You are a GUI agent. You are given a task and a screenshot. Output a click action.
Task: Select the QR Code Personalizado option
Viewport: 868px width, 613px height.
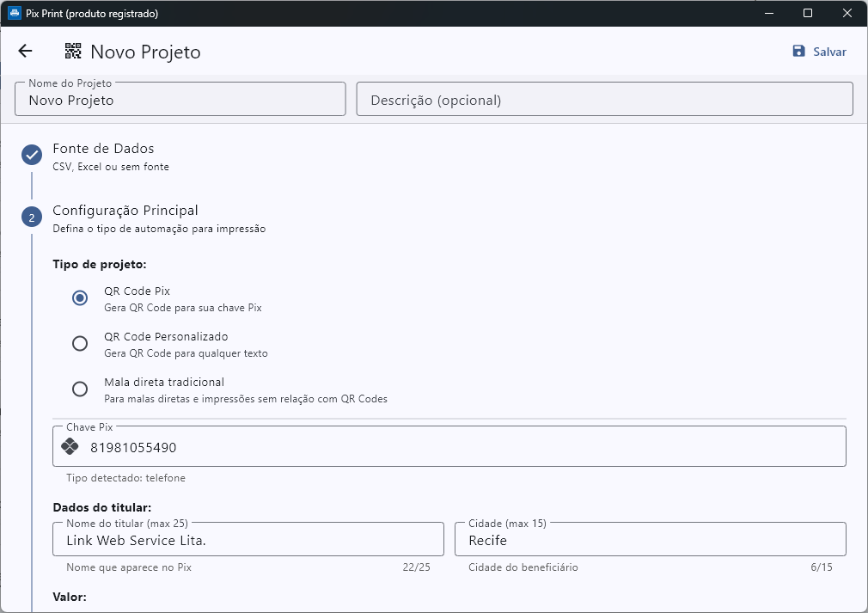click(x=80, y=344)
